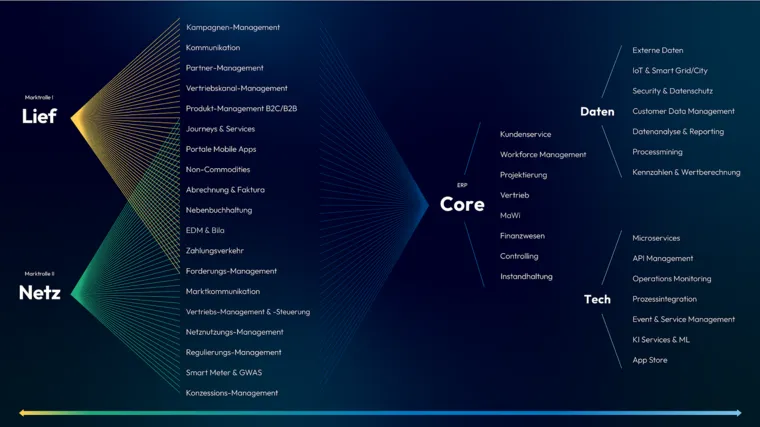
Task: Click Kundenservice under Core
Action: click(x=525, y=134)
